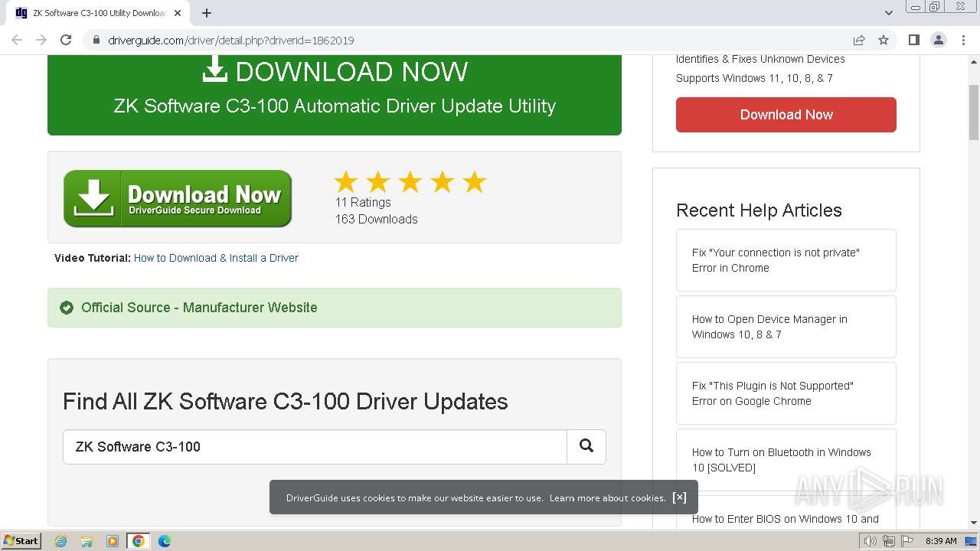The width and height of the screenshot is (980, 551).
Task: Open a new browser tab
Action: point(207,13)
